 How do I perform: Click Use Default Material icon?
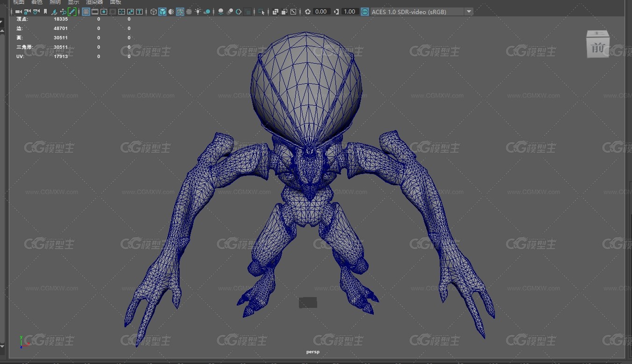pyautogui.click(x=171, y=12)
